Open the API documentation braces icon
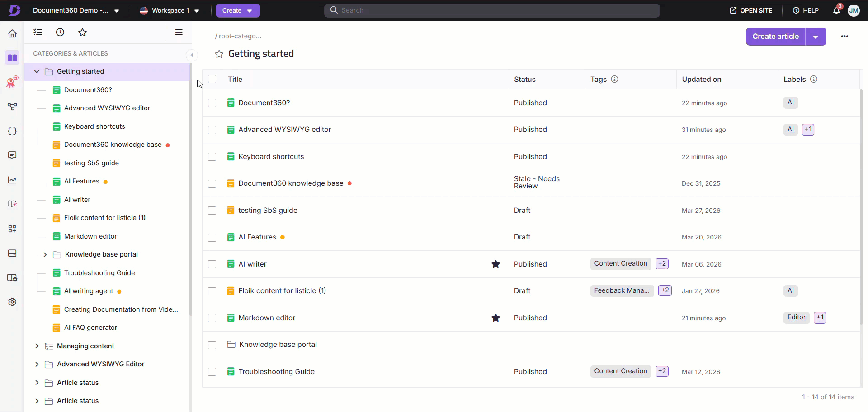This screenshot has width=868, height=412. 12,131
